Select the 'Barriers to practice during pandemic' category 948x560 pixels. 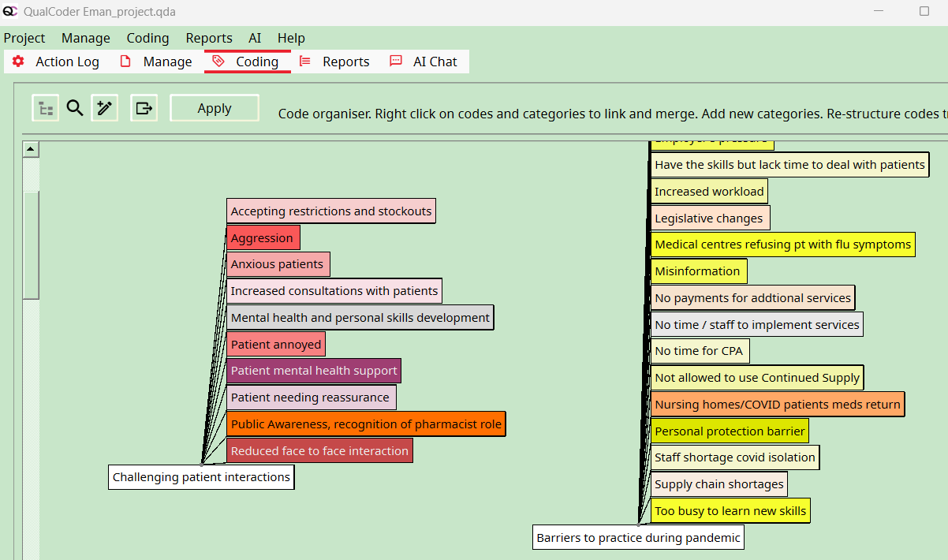(639, 538)
